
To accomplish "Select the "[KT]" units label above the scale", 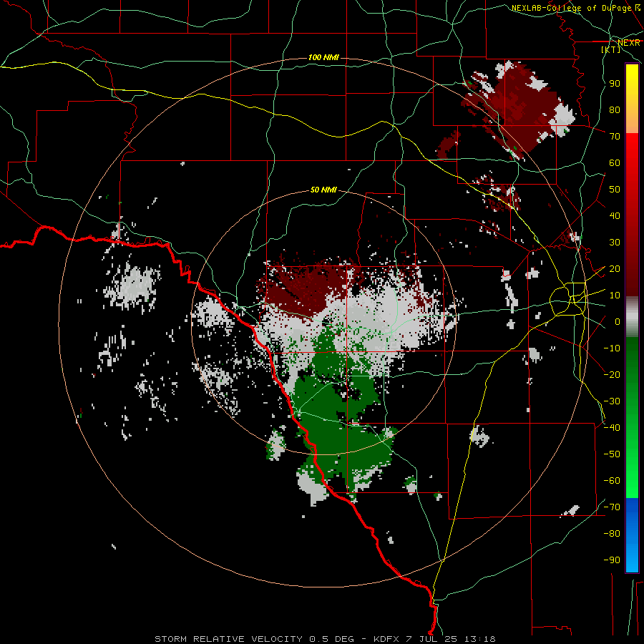I will coord(611,49).
